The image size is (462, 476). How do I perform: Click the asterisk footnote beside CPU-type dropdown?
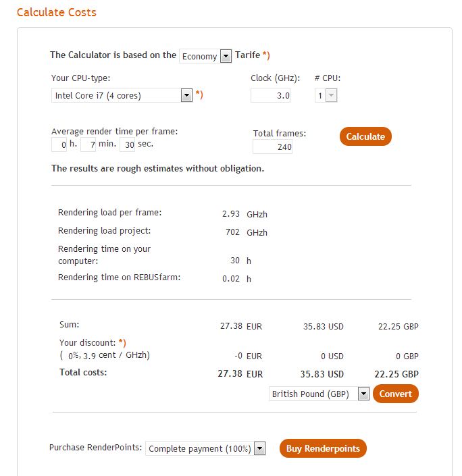(x=199, y=95)
